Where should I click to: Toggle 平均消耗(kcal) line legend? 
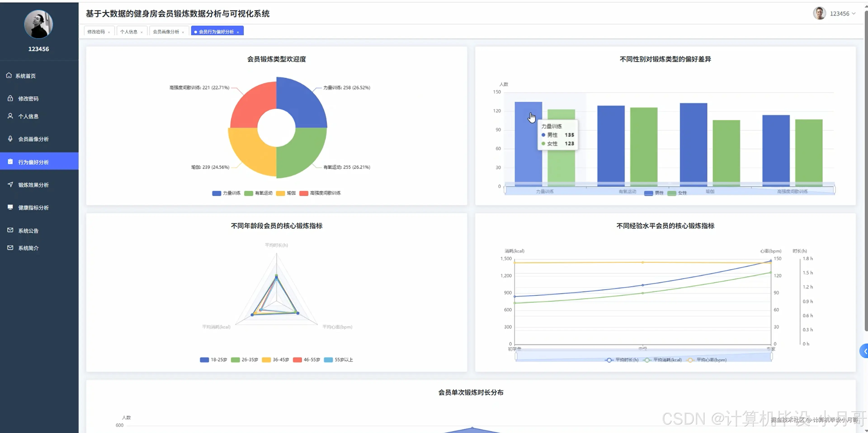point(662,360)
